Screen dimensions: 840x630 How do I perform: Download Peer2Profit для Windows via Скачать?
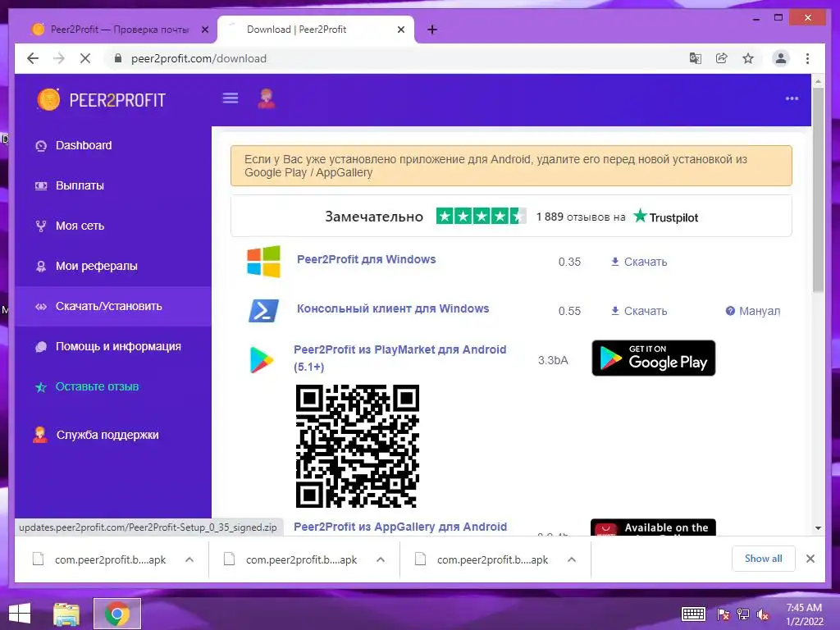point(639,262)
